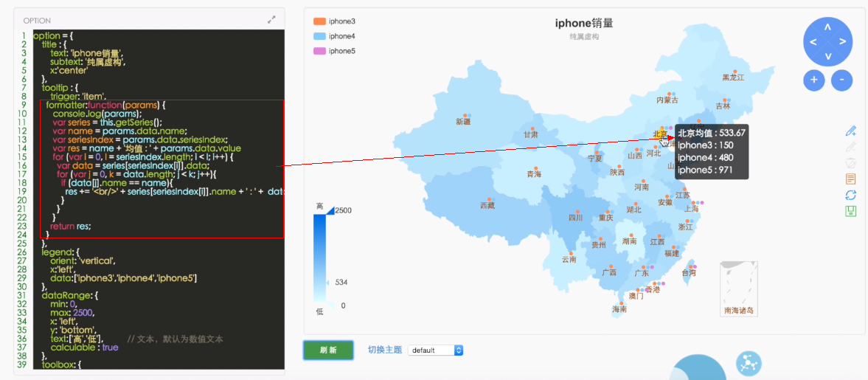
Task: Click code line "orient: 'vertical',"
Action: pos(83,260)
